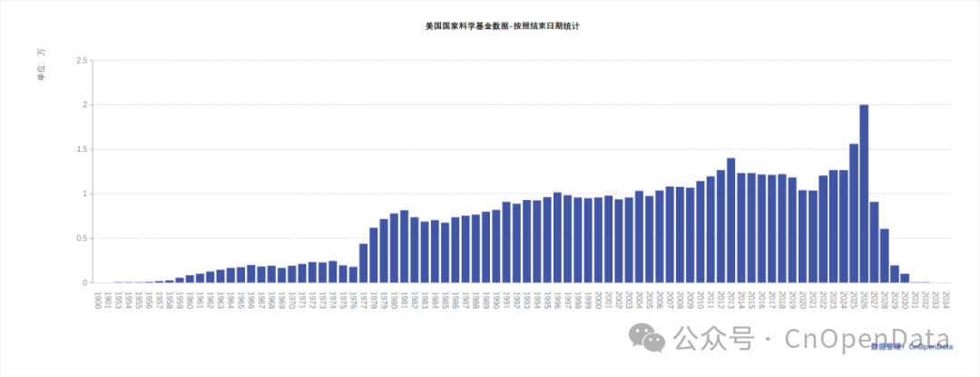Click the bar for year 2027
980x377 pixels.
coord(875,242)
